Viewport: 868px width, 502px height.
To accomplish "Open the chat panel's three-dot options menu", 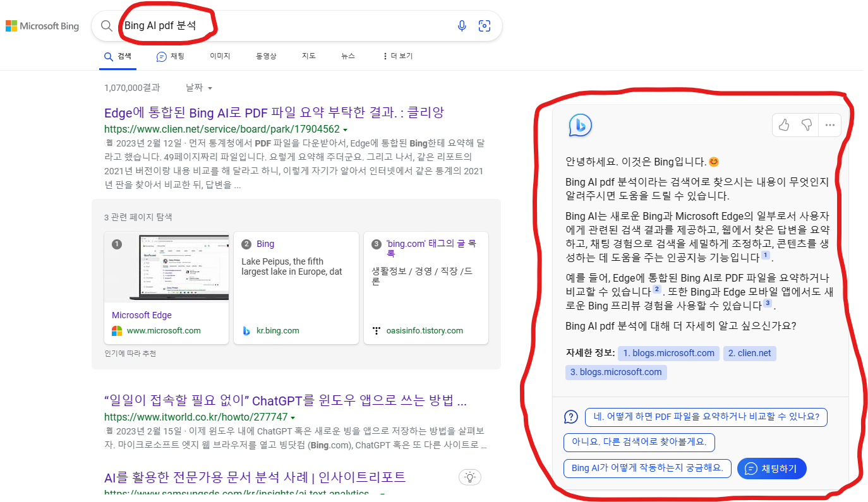I will click(829, 125).
